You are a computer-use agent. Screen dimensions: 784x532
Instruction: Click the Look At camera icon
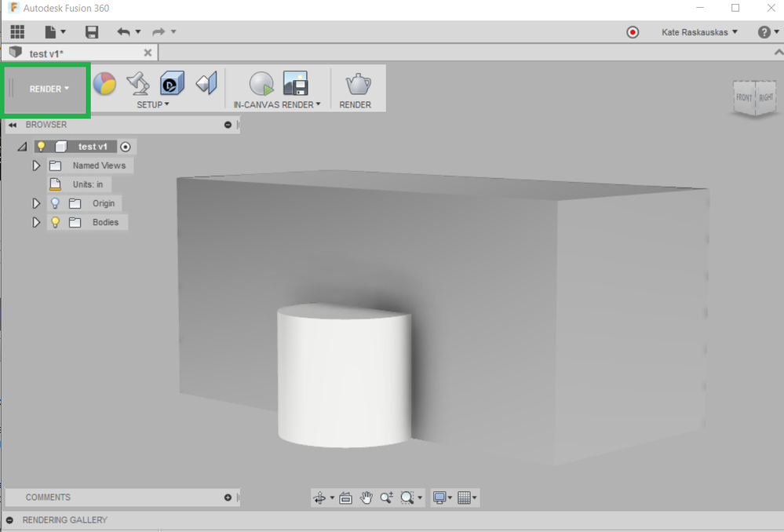345,497
